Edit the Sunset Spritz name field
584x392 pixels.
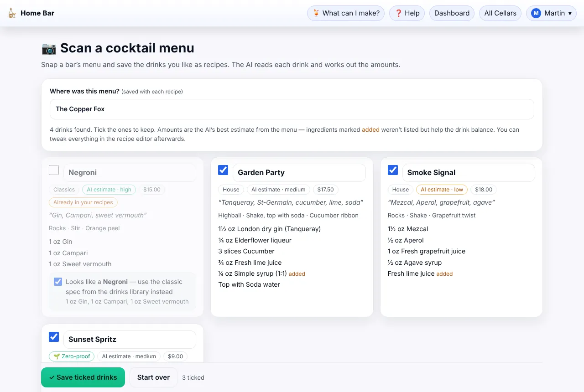point(130,340)
